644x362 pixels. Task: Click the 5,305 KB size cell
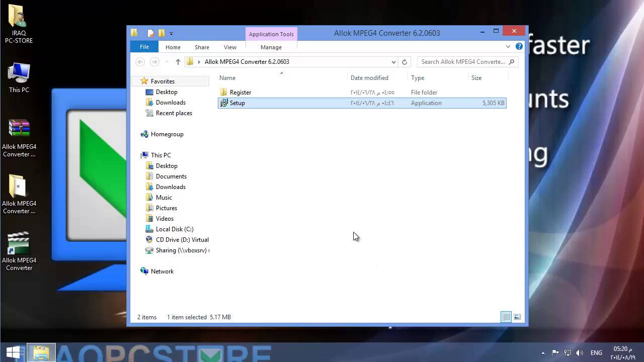493,103
